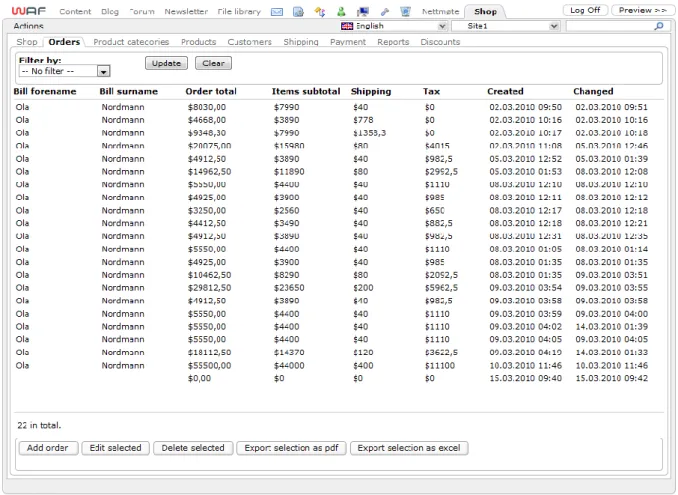Switch to the Products tab
This screenshot has width=678, height=495.
[x=198, y=42]
